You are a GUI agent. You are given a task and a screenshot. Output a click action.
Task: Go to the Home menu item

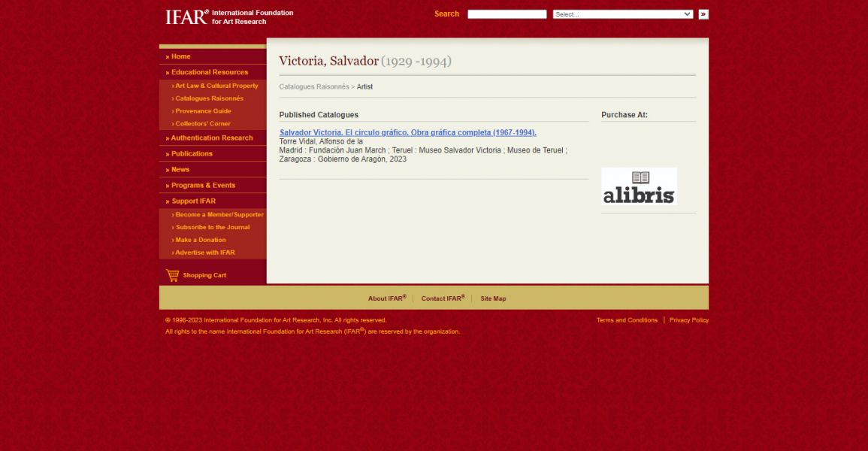point(180,56)
